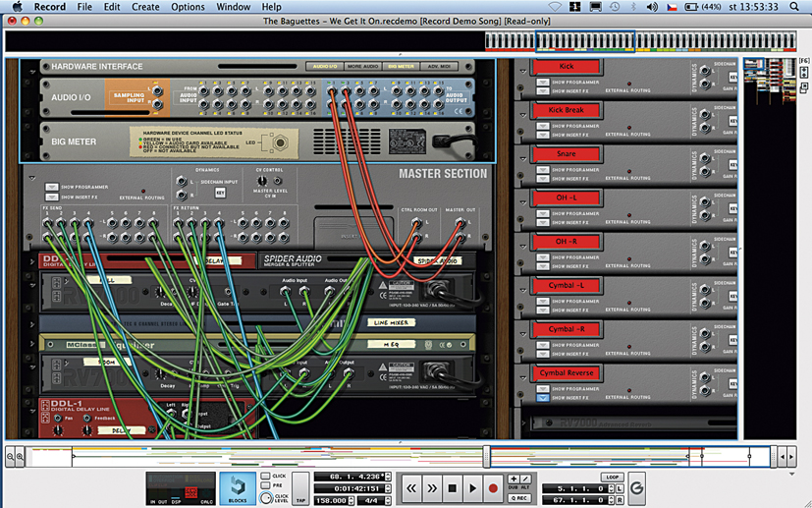This screenshot has height=508, width=812.
Task: Click the Propellerhead logo button by locators
Action: [637, 487]
